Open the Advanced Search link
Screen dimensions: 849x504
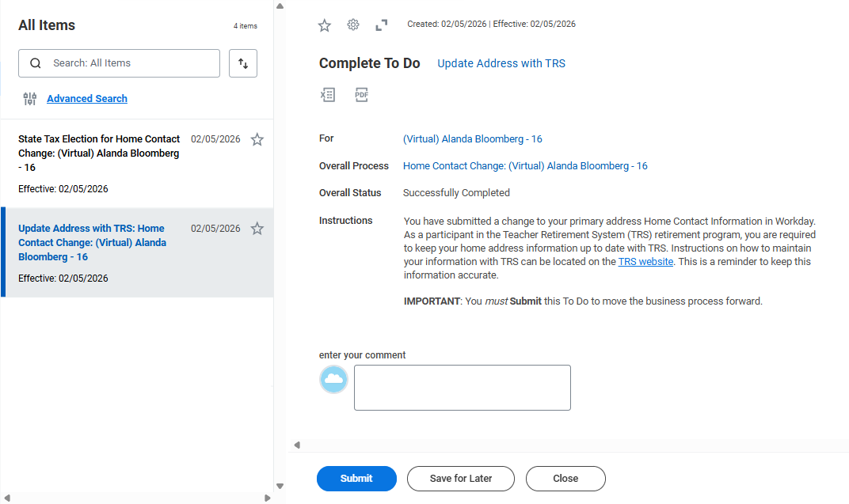(x=87, y=99)
